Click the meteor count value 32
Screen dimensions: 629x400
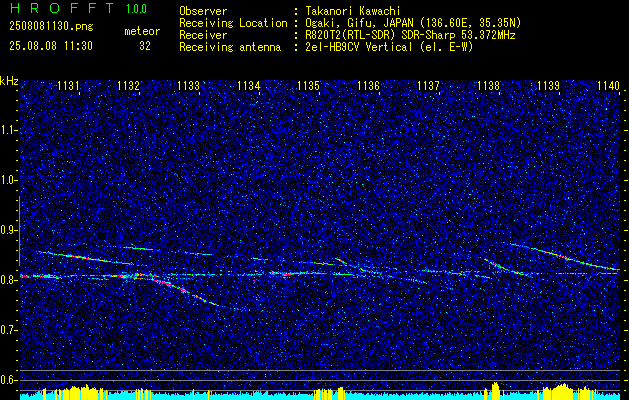(x=145, y=46)
